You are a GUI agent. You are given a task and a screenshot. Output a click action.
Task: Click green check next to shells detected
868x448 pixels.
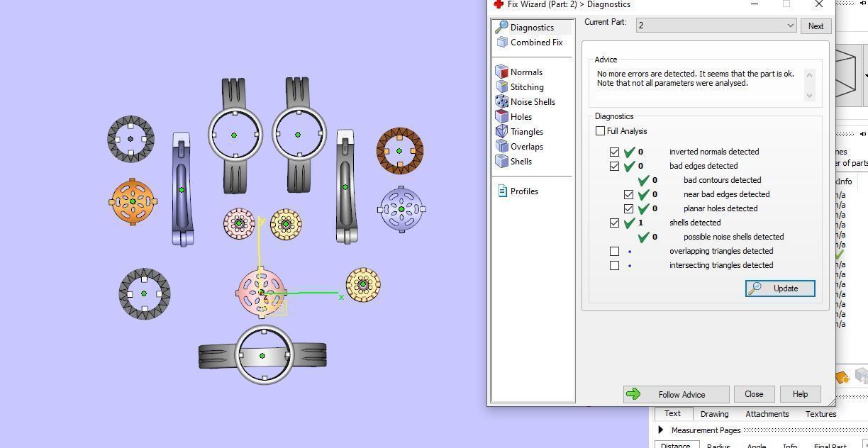[629, 223]
